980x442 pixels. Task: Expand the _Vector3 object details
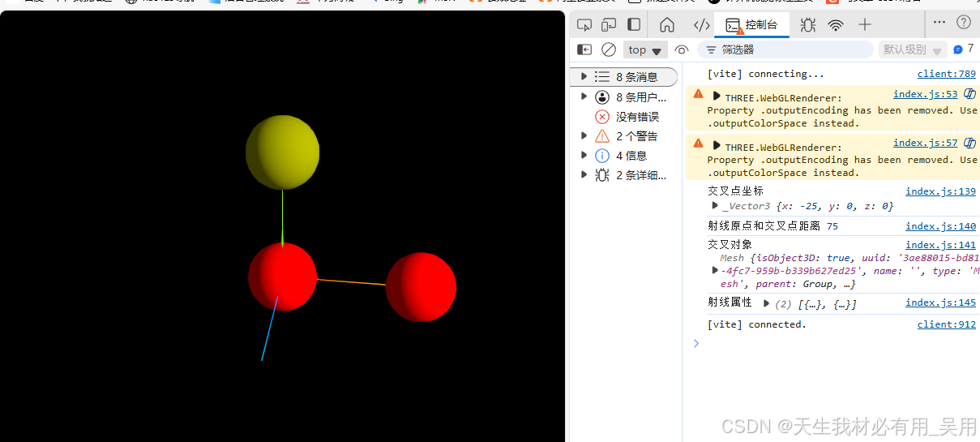point(716,205)
